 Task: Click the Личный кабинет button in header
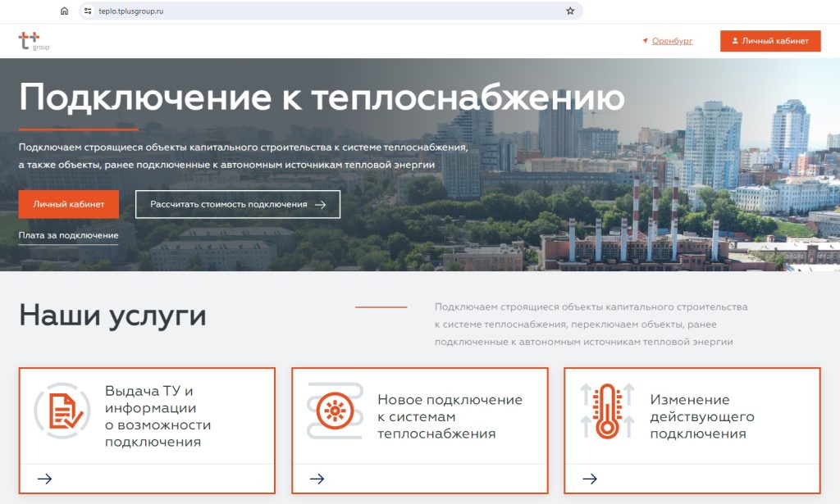pyautogui.click(x=770, y=41)
